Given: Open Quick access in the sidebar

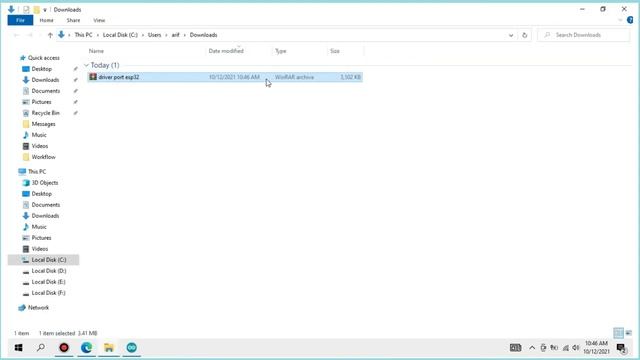Looking at the screenshot, I should click(43, 58).
